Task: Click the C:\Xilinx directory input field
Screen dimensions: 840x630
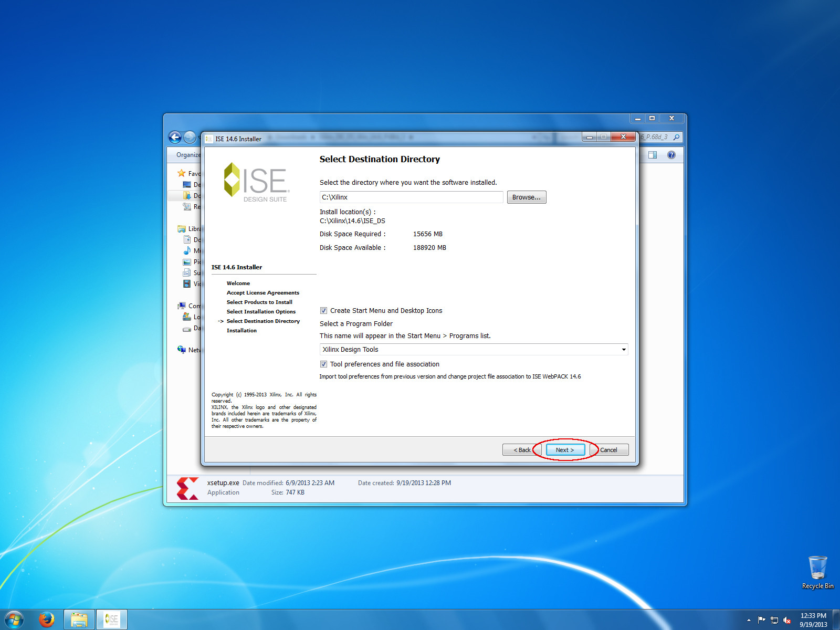Action: pos(412,197)
